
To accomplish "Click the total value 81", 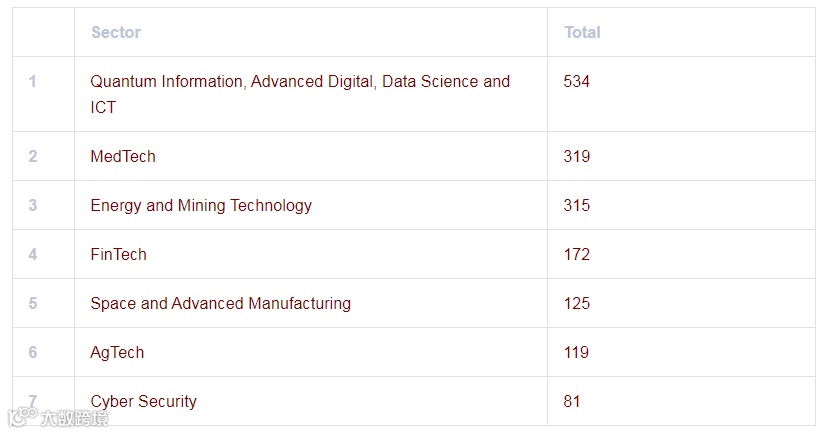I will (572, 401).
